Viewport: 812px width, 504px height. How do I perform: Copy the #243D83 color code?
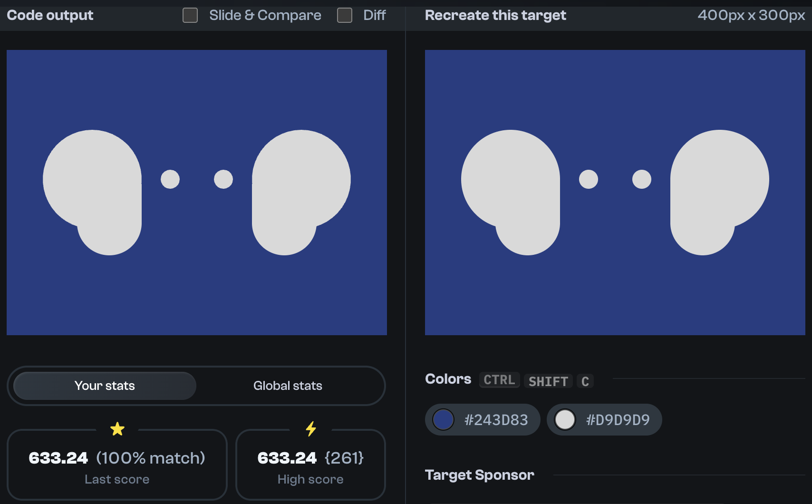click(496, 420)
